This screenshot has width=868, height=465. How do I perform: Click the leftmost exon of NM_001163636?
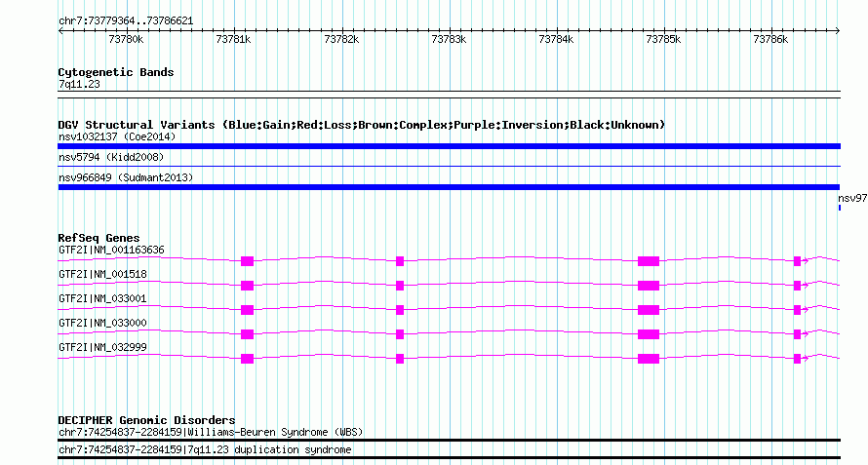(x=247, y=261)
